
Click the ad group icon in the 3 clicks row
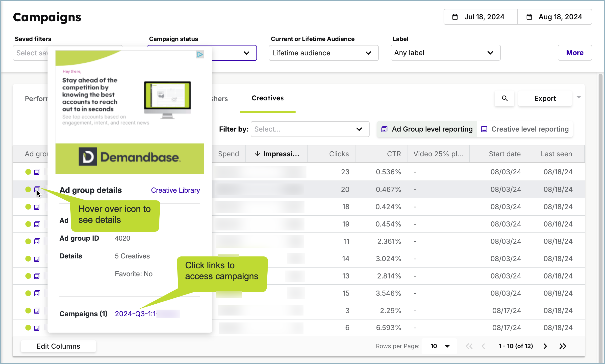point(37,311)
